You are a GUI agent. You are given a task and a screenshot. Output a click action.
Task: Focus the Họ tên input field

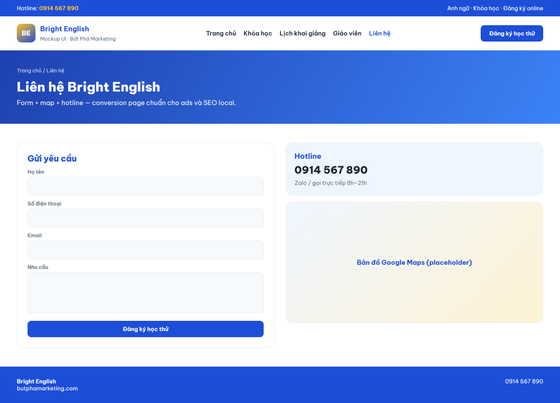click(145, 186)
